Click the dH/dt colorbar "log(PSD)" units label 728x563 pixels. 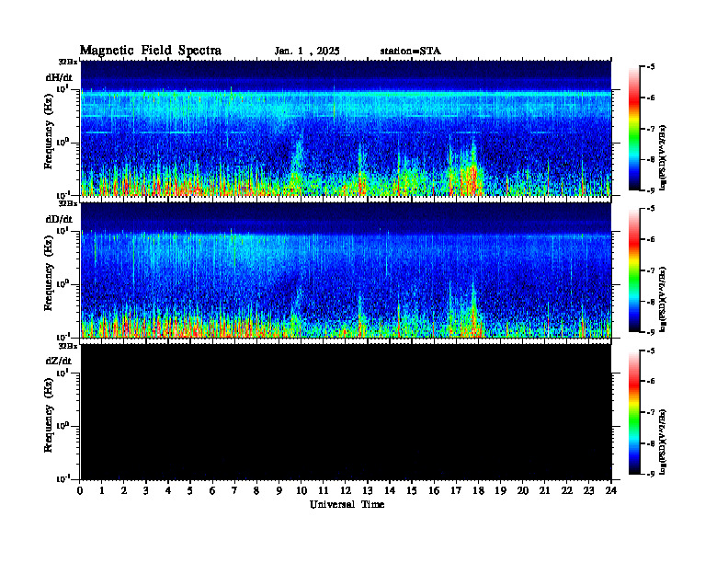(664, 157)
